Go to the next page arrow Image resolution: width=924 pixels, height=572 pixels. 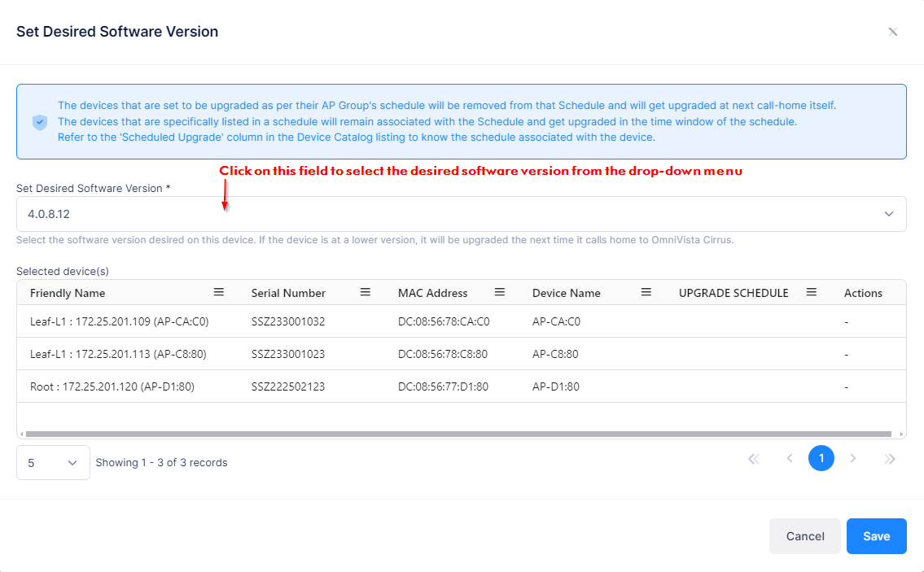[853, 459]
